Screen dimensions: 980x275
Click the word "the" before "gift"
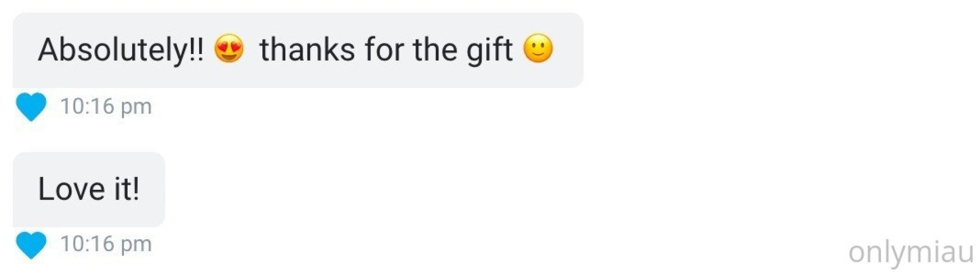(435, 49)
